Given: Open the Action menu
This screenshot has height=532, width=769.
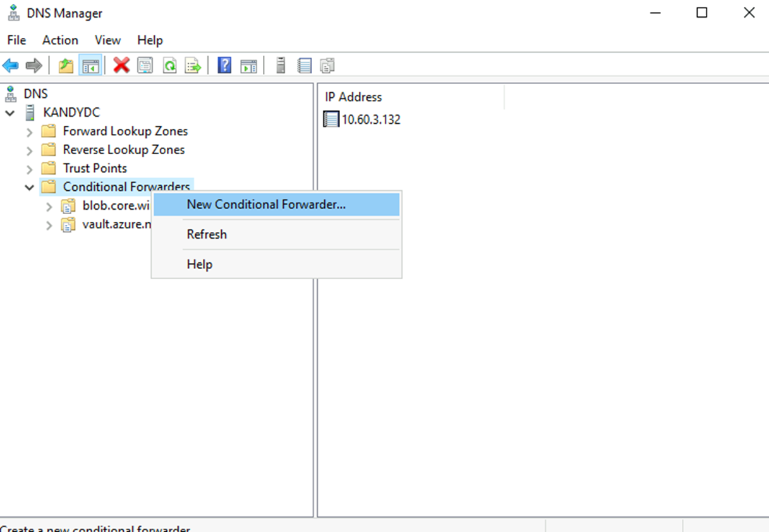Looking at the screenshot, I should [60, 40].
